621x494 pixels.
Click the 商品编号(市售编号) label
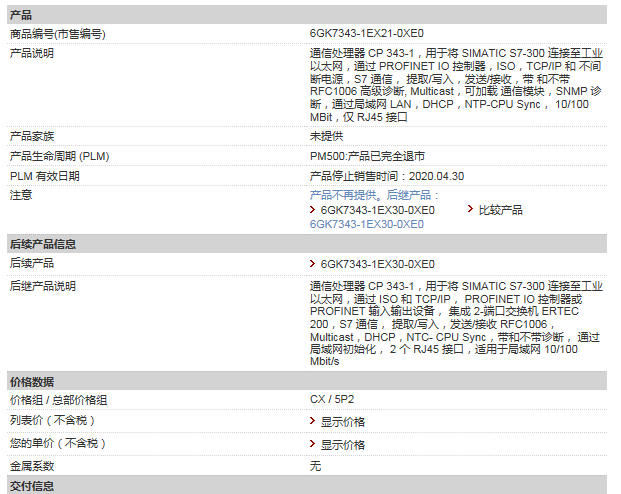click(58, 34)
